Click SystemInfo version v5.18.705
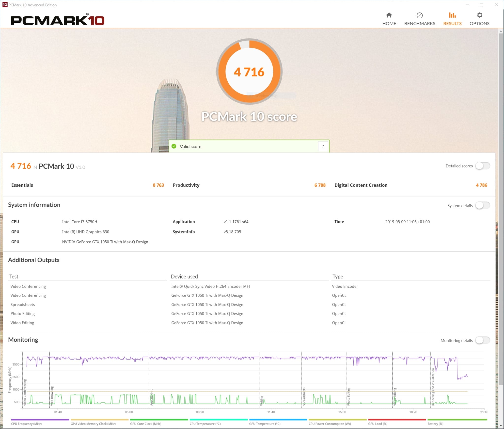 point(232,232)
